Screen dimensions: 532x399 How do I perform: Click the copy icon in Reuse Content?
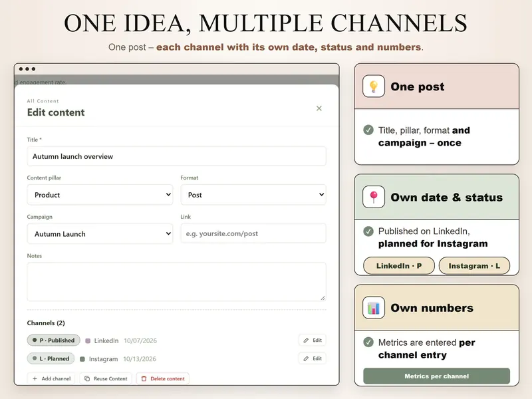(x=87, y=378)
